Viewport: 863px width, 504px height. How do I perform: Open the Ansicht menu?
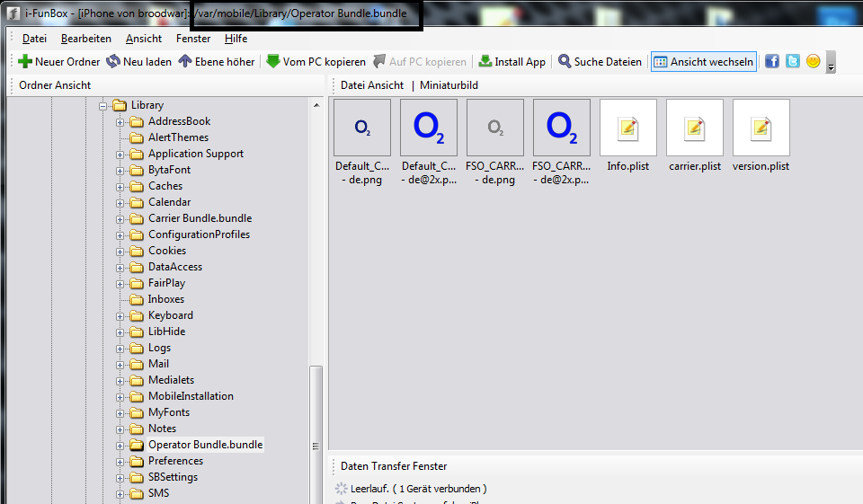(144, 39)
